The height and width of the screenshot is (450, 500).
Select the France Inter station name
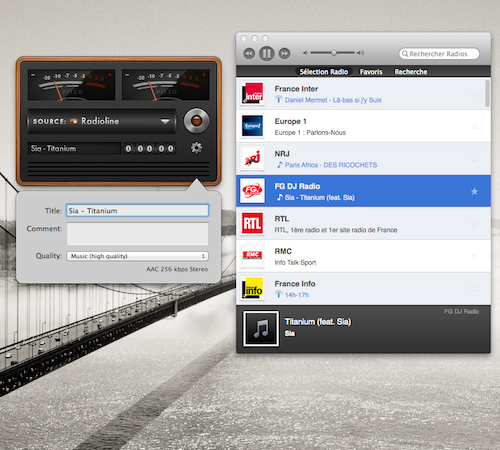pos(296,89)
